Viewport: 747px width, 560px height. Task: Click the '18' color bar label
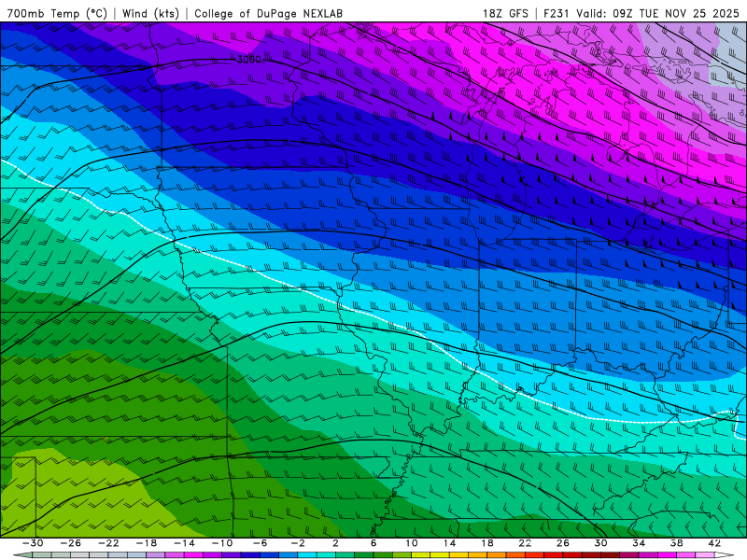[487, 543]
